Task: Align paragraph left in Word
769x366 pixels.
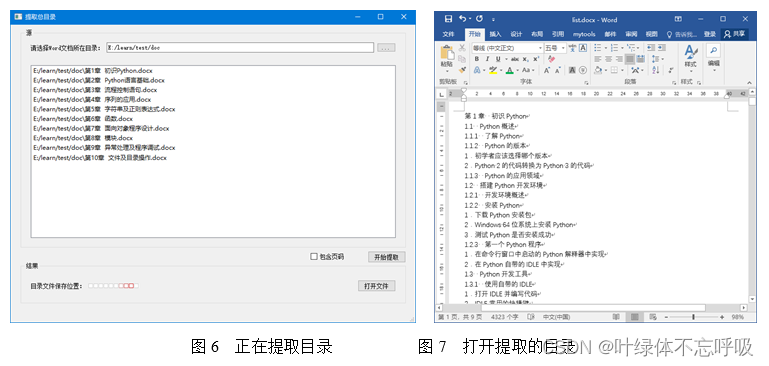Action: pyautogui.click(x=598, y=59)
